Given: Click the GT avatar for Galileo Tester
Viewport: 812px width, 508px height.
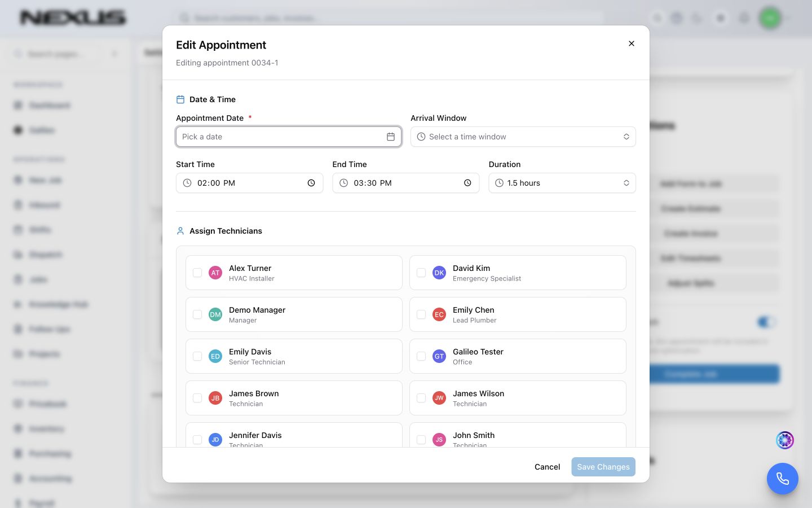Looking at the screenshot, I should point(439,356).
